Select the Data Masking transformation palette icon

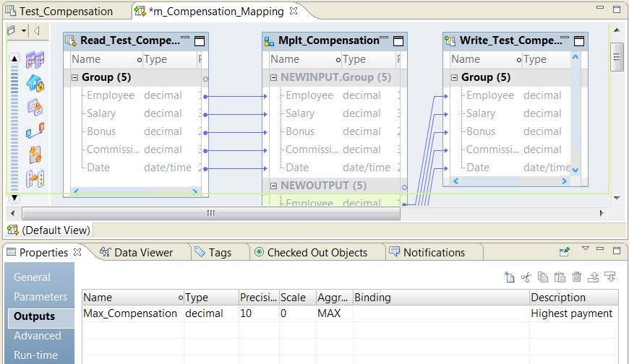[x=35, y=83]
